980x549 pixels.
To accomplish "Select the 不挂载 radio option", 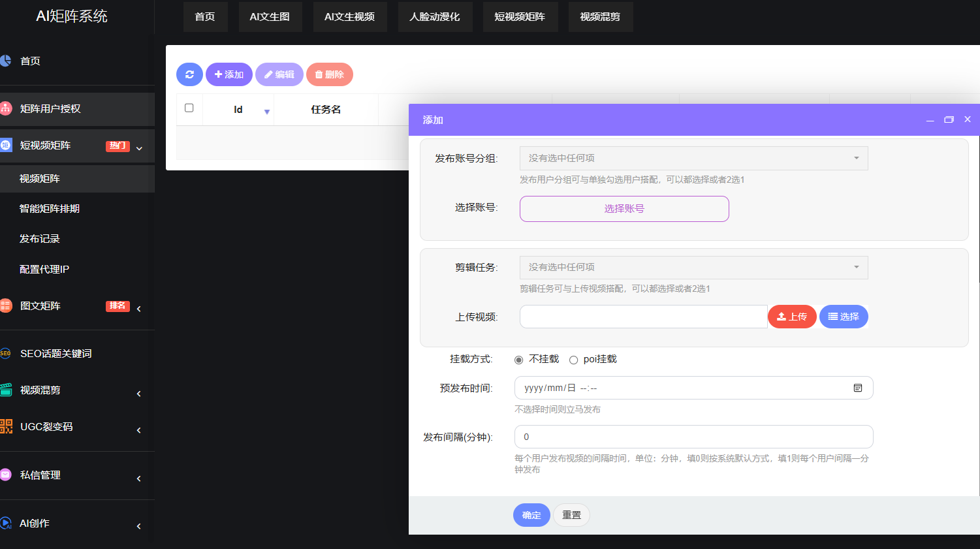I will pyautogui.click(x=518, y=359).
